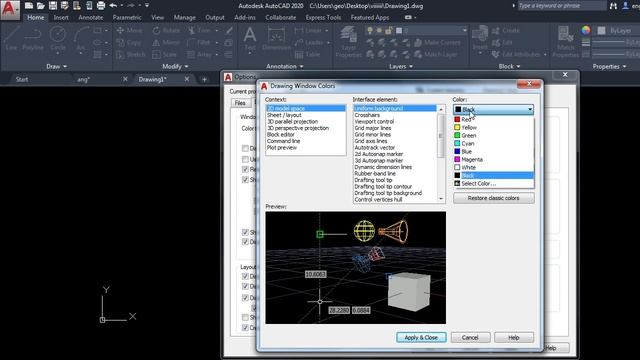The image size is (640, 360).
Task: Click the Undo arrow icon
Action: [113, 6]
